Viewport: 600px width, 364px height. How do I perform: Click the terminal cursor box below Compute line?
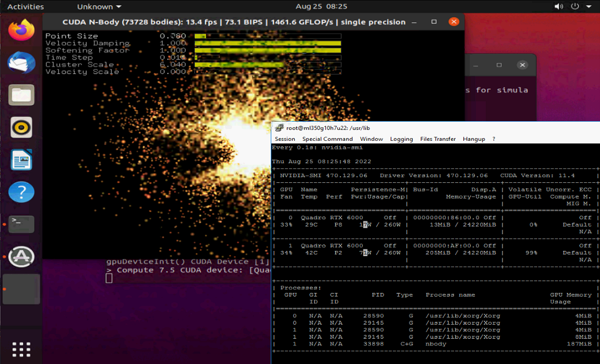109,279
